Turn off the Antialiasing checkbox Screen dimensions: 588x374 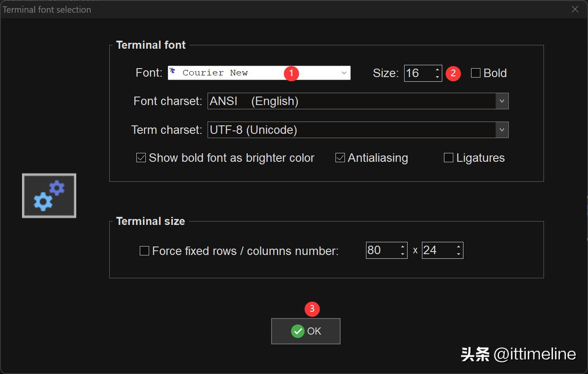click(340, 158)
